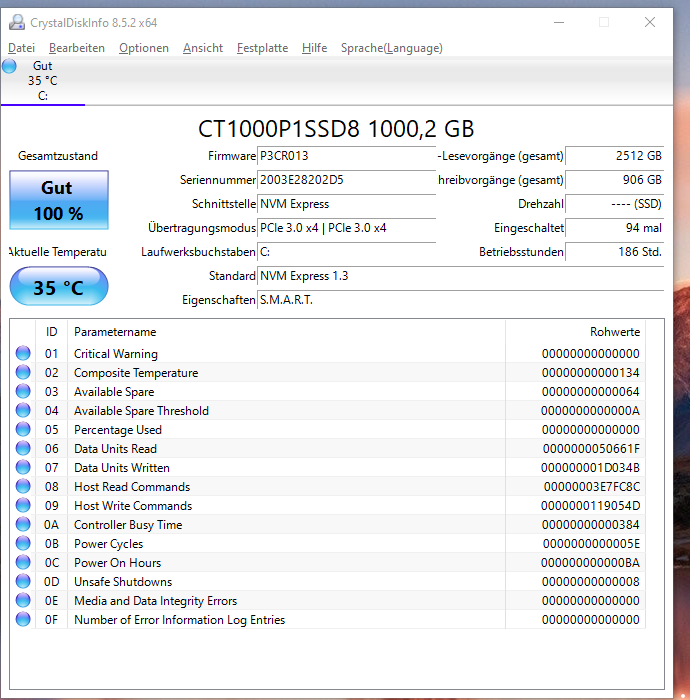
Task: Click the Schnittstelle field NVM Express
Action: 346,204
